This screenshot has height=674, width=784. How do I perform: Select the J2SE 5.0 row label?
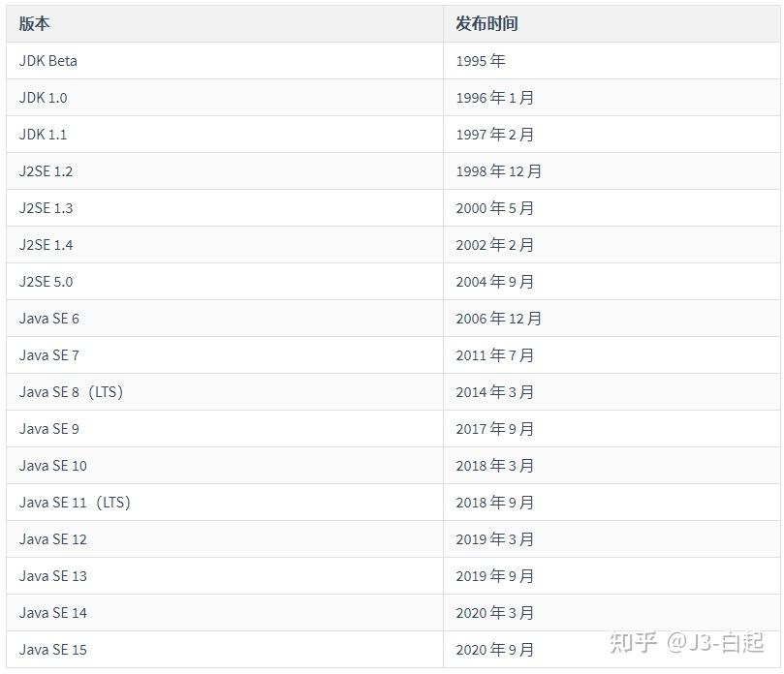tap(47, 282)
